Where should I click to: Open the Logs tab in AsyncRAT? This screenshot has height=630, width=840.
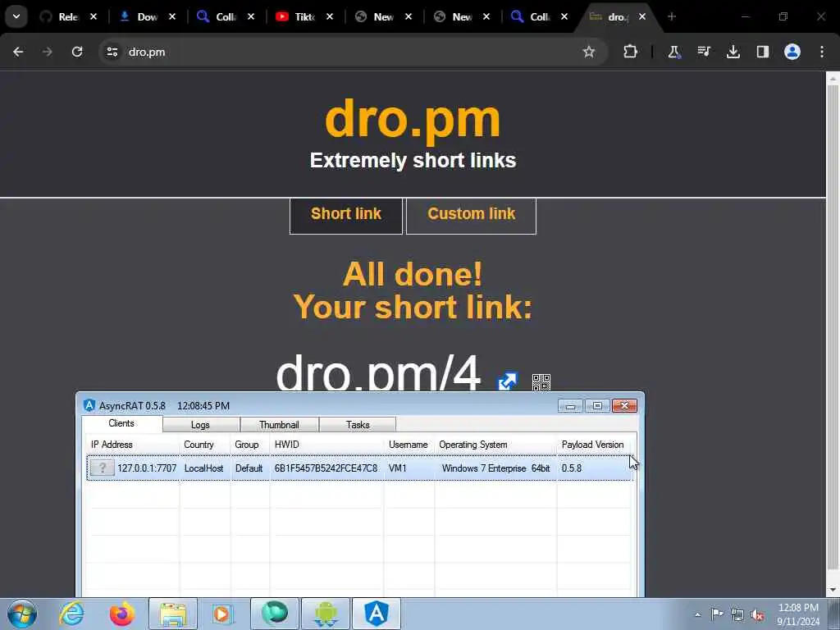coord(200,425)
